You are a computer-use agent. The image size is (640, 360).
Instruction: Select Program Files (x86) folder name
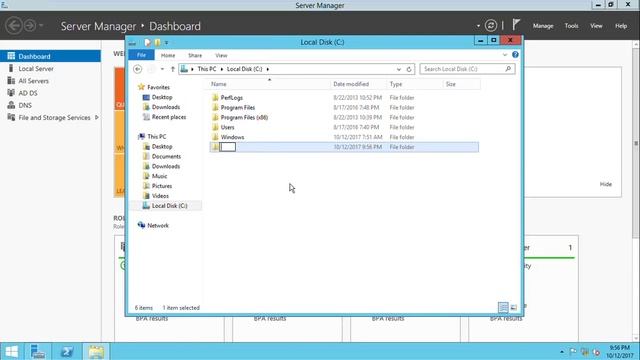(x=244, y=118)
